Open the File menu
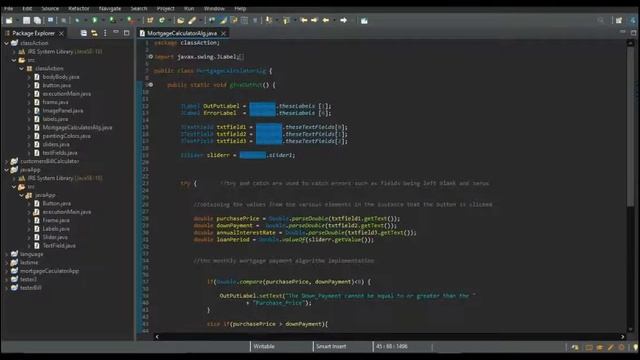This screenshot has width=640, height=360. point(8,8)
